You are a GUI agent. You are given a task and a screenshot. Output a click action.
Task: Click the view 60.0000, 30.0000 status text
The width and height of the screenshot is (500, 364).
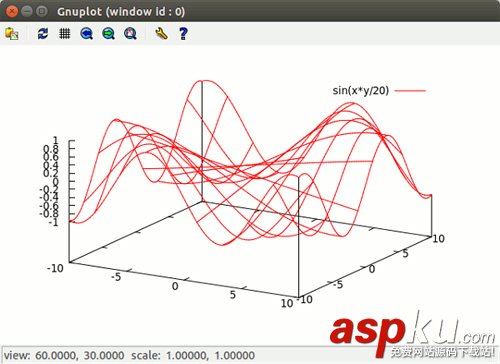[x=64, y=355]
